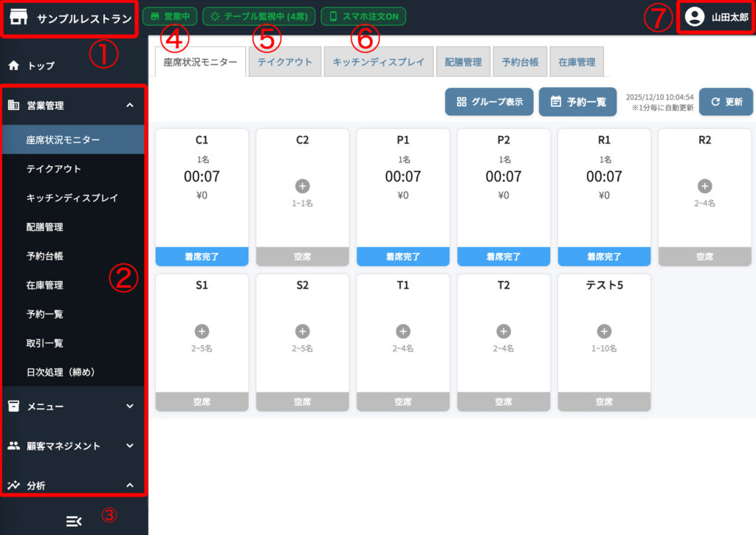Select 日次処理（締め） in the sidebar
This screenshot has height=535, width=756.
pyautogui.click(x=61, y=372)
